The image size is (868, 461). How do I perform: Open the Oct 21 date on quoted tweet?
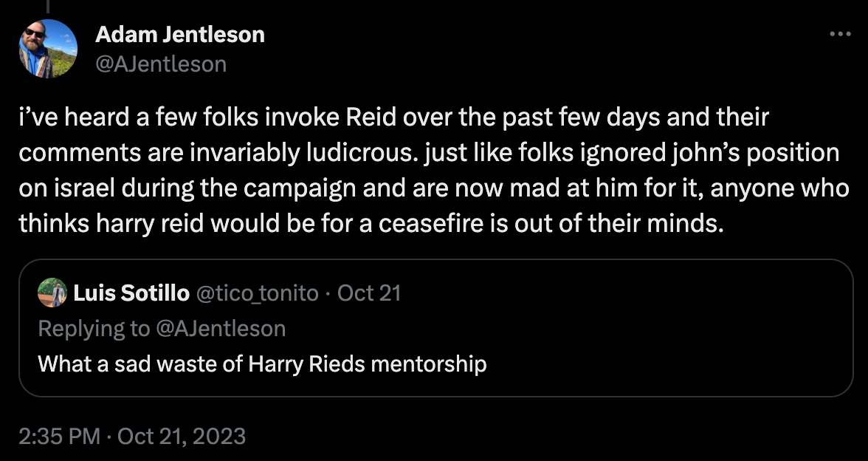click(x=370, y=293)
